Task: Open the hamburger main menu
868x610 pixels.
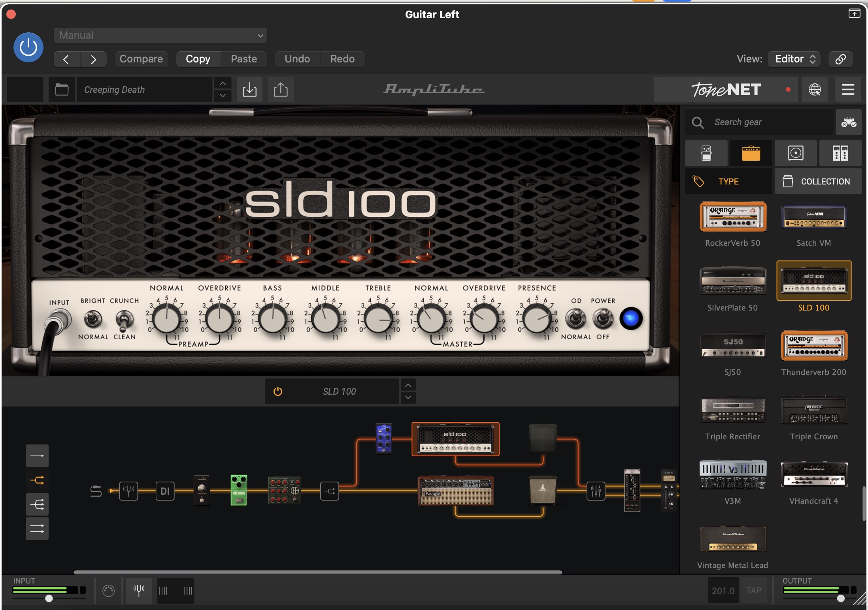Action: point(848,90)
